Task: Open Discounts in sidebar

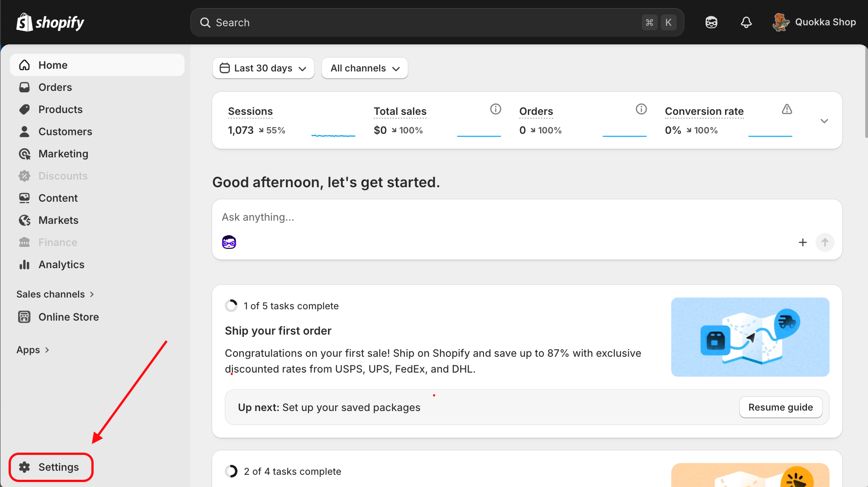Action: pos(97,176)
